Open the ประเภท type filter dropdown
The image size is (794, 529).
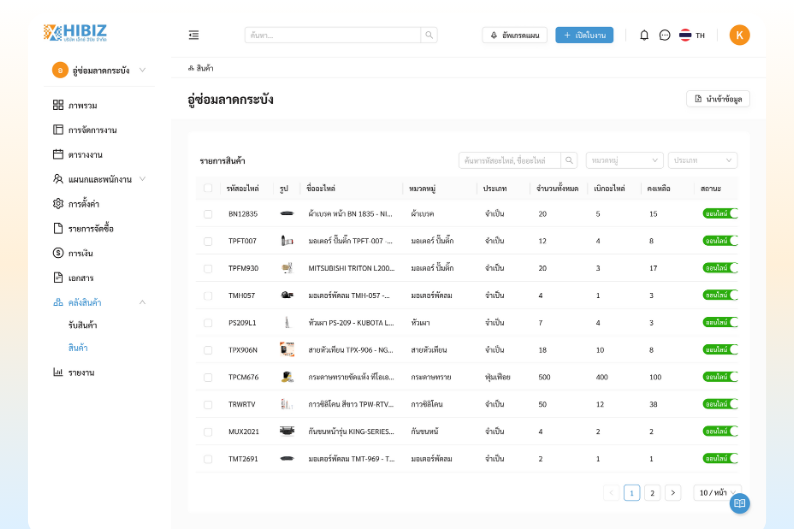[x=703, y=160]
